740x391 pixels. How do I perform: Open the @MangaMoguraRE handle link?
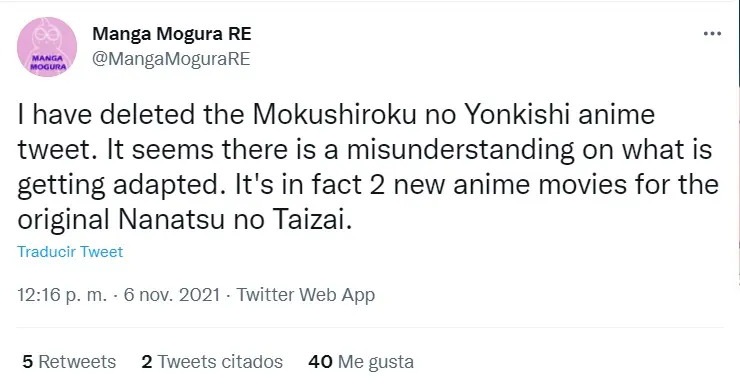pos(171,59)
